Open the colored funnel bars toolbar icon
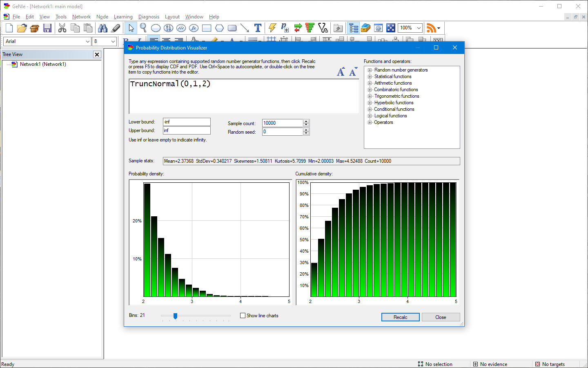The height and width of the screenshot is (368, 588). pyautogui.click(x=310, y=28)
